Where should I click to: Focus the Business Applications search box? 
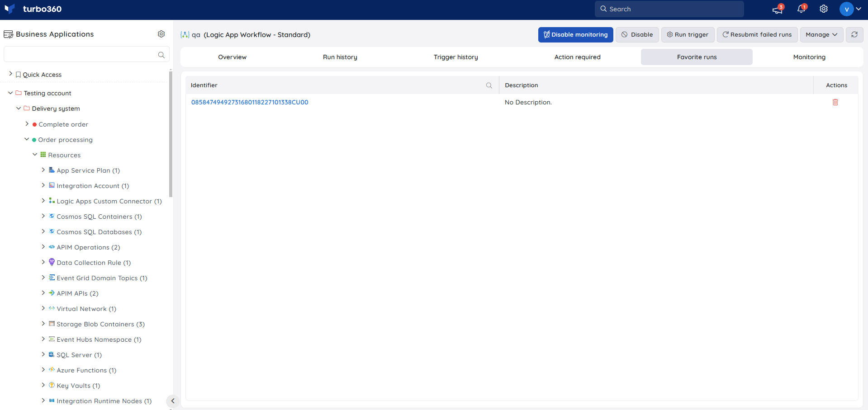click(x=86, y=54)
